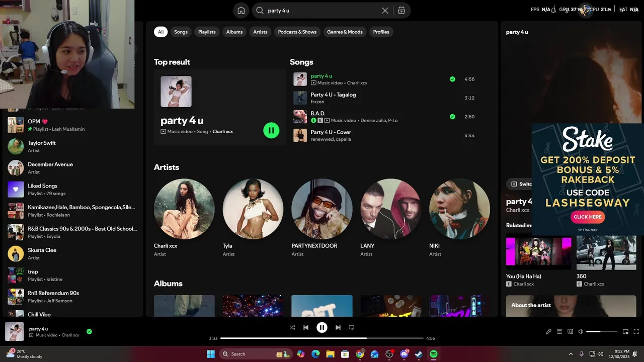Enter full screen player view
This screenshot has height=362, width=644.
point(636,331)
